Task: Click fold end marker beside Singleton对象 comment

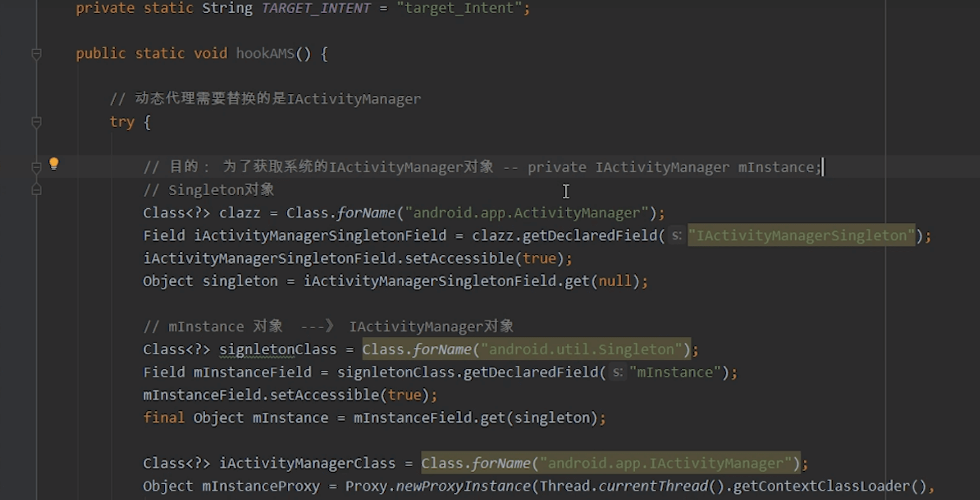Action: pyautogui.click(x=36, y=189)
